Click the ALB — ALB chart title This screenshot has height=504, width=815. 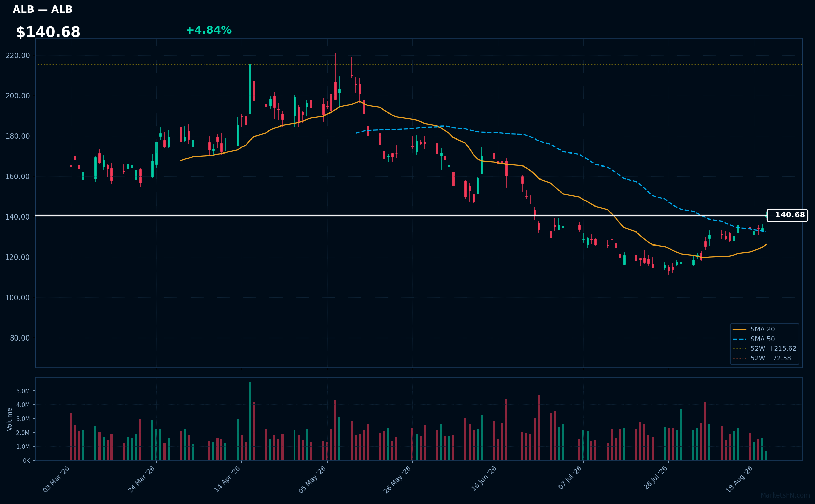pos(42,10)
